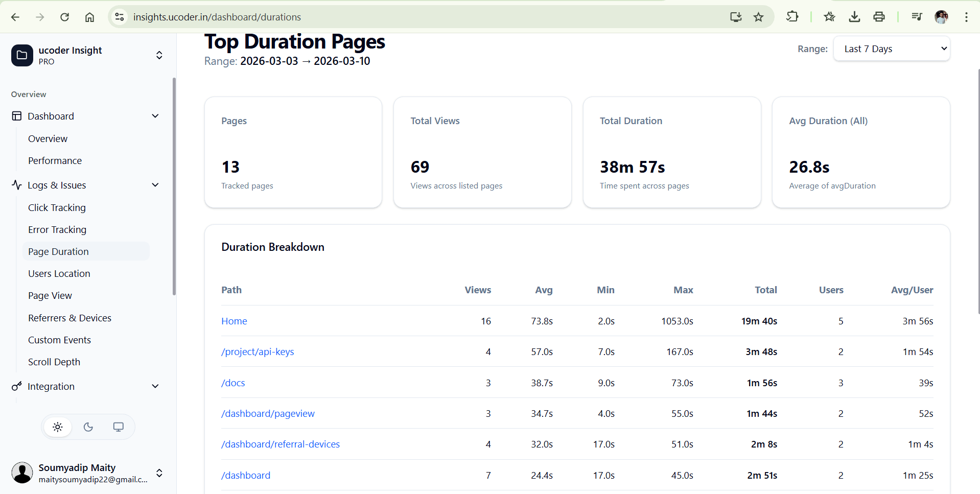Open the browser three-dot menu

[x=966, y=17]
